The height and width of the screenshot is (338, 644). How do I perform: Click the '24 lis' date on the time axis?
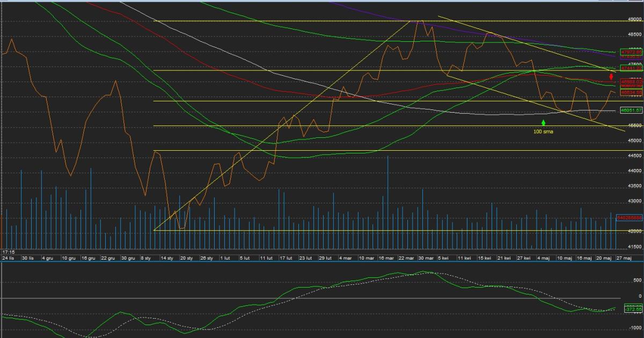click(8, 258)
